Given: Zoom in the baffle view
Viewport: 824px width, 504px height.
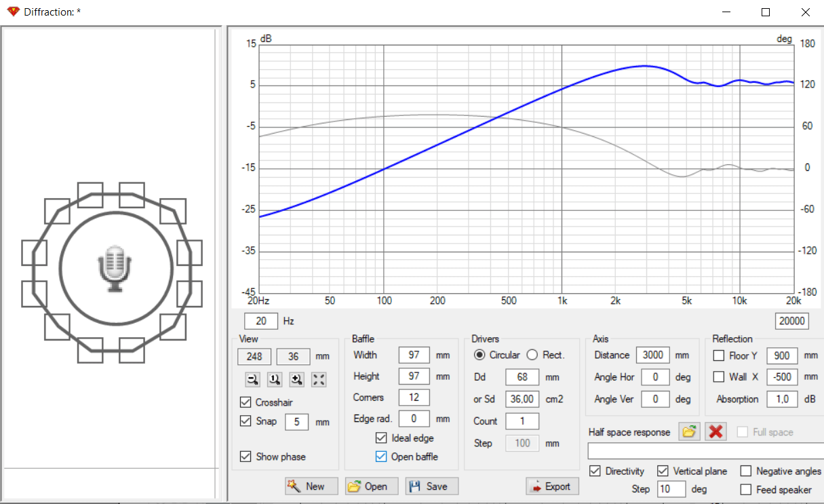Looking at the screenshot, I should pyautogui.click(x=296, y=380).
